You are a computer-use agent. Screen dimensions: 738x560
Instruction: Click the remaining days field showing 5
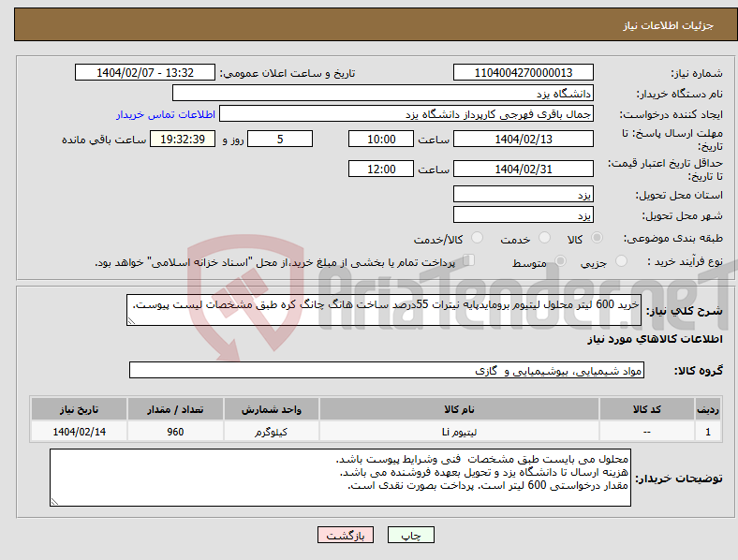(x=280, y=139)
